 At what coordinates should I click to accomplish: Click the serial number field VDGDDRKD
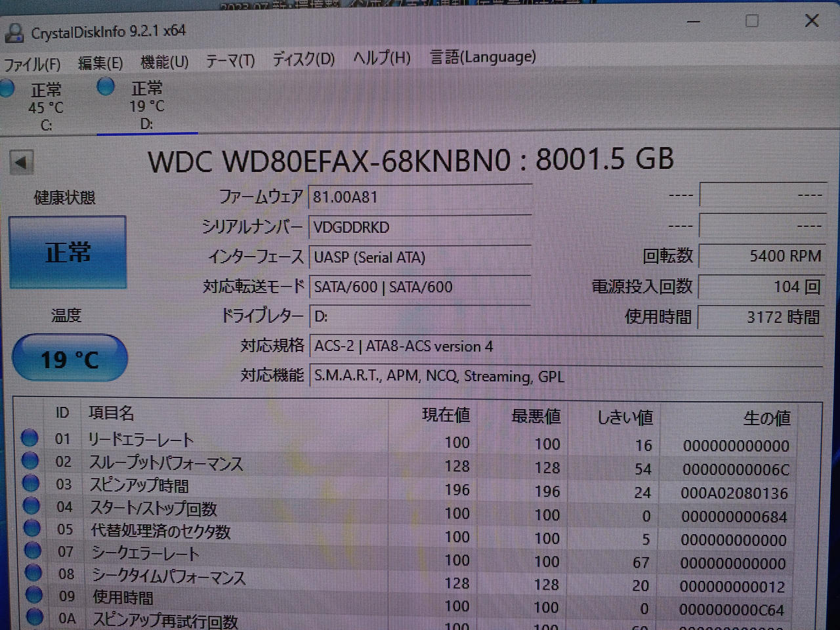(x=419, y=227)
